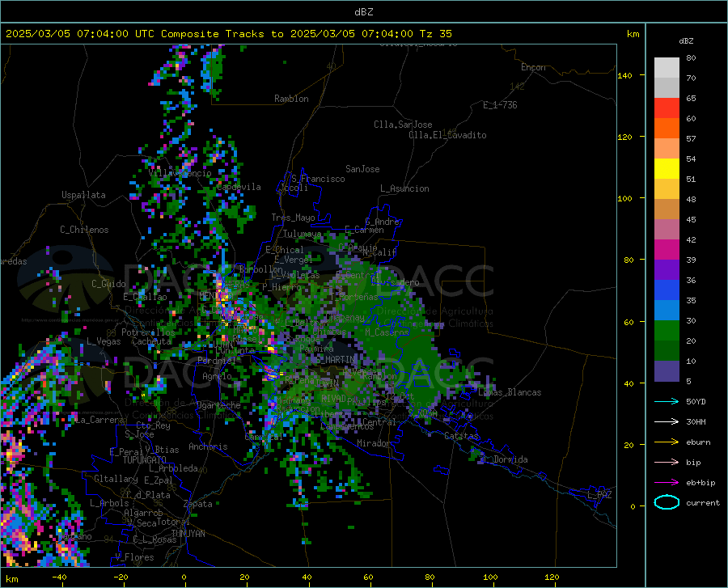The height and width of the screenshot is (588, 728).
Task: Click the 80 dBZ light gray swatch
Action: 667,68
